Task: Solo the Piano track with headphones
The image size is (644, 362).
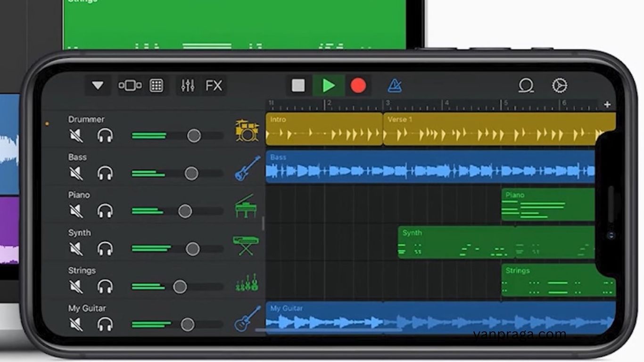Action: [x=105, y=211]
